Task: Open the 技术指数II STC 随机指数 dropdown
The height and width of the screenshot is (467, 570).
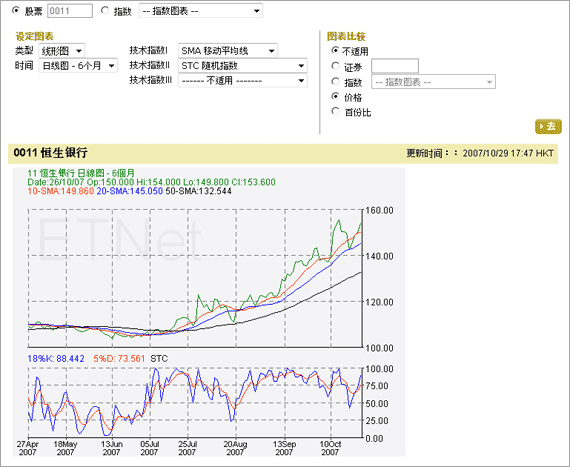Action: [243, 65]
